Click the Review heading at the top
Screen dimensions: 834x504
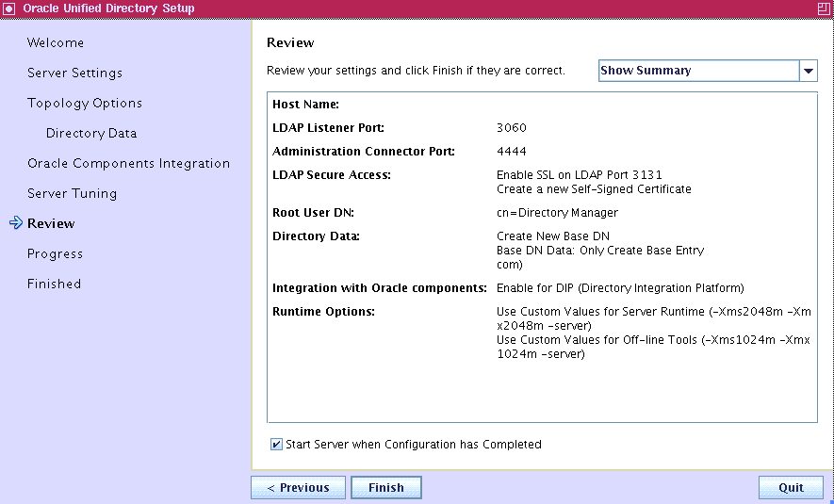click(x=290, y=42)
